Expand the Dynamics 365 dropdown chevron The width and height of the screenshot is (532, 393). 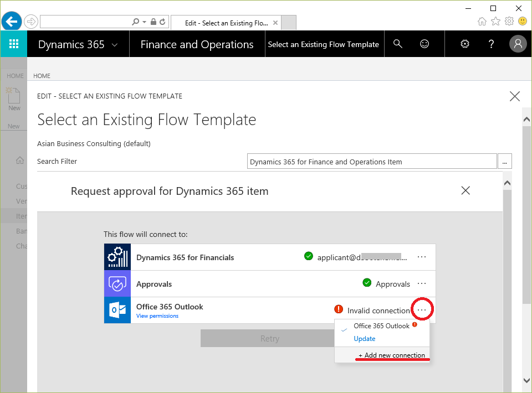(x=115, y=45)
